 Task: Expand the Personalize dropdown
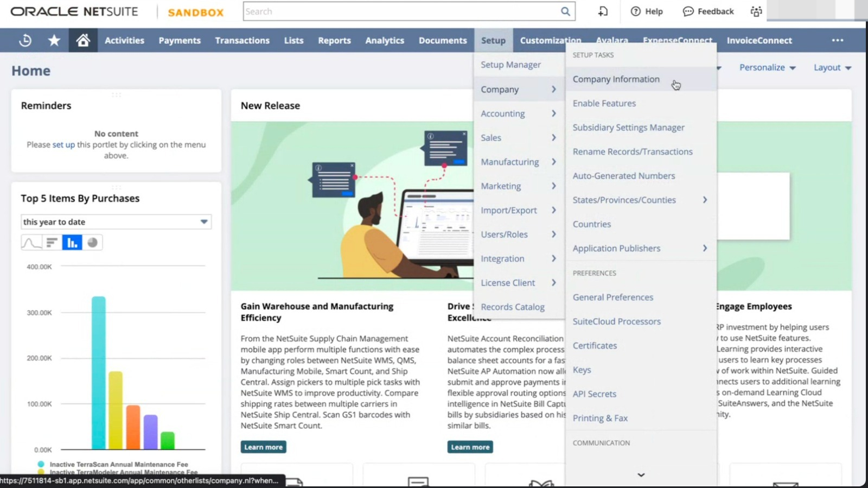pyautogui.click(x=767, y=68)
